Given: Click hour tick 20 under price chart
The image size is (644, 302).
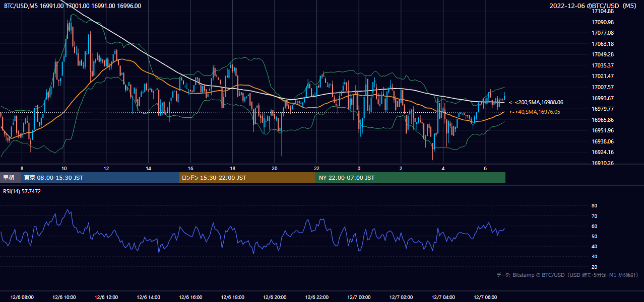Looking at the screenshot, I should click(275, 168).
